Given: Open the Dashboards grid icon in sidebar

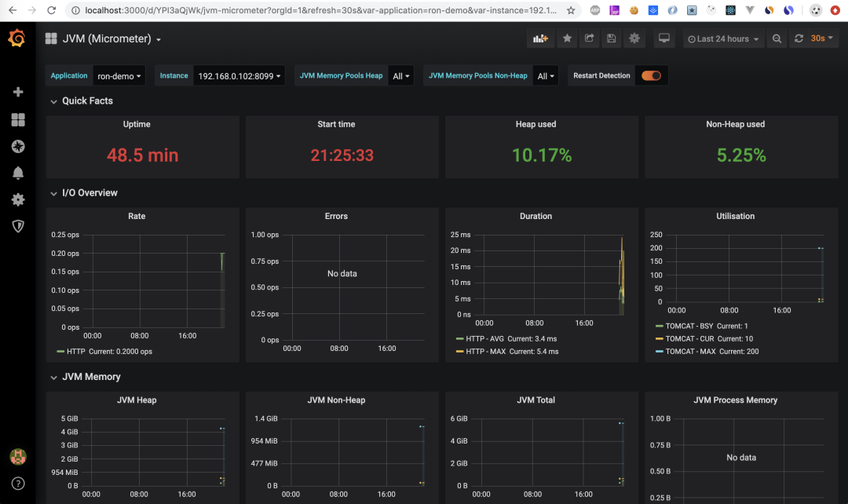Looking at the screenshot, I should (18, 119).
